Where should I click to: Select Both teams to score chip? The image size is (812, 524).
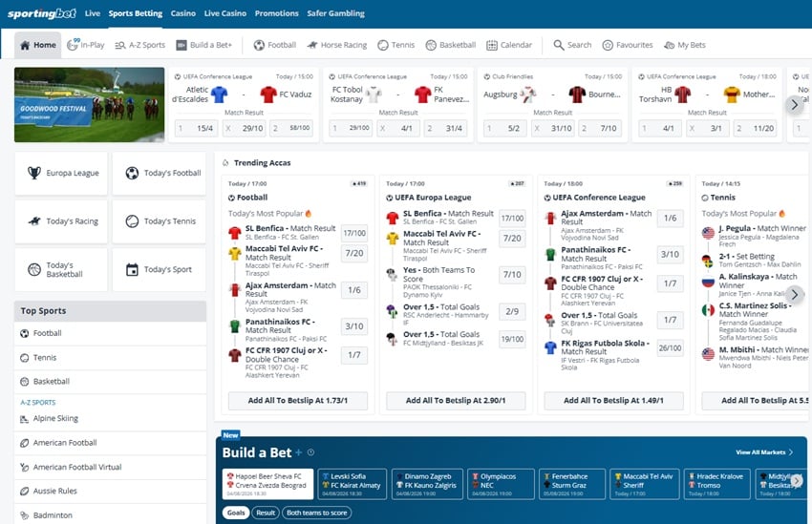(x=317, y=514)
